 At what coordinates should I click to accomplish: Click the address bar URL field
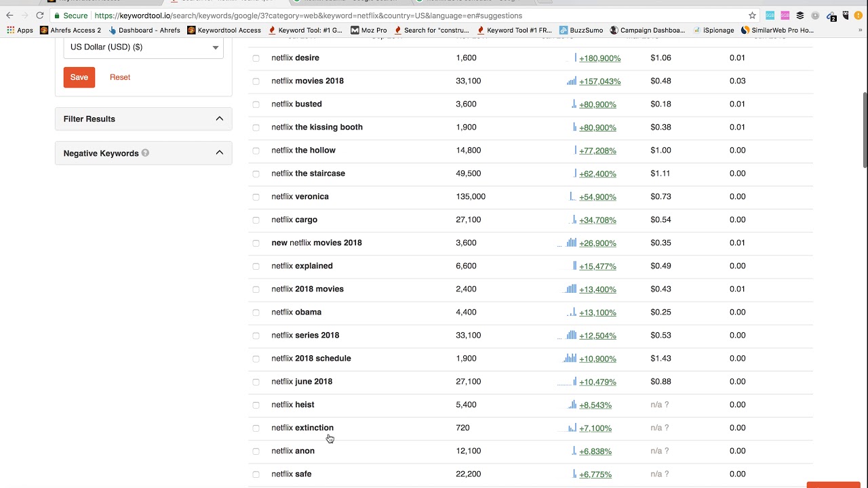pos(407,16)
